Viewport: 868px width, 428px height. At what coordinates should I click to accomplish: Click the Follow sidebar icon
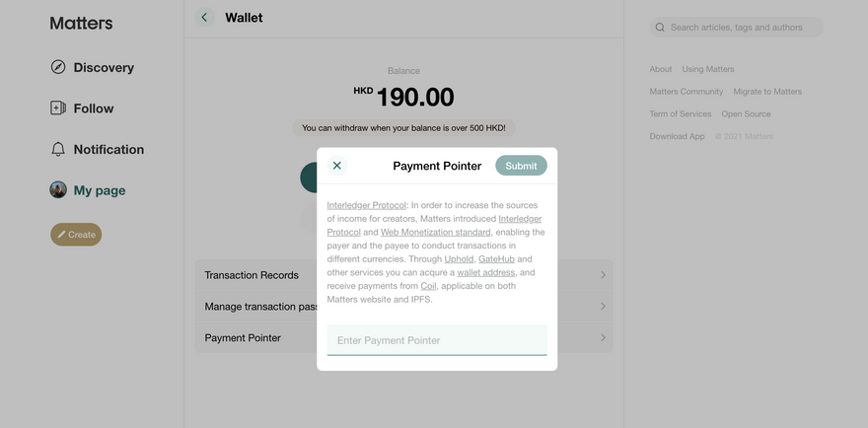coord(58,108)
